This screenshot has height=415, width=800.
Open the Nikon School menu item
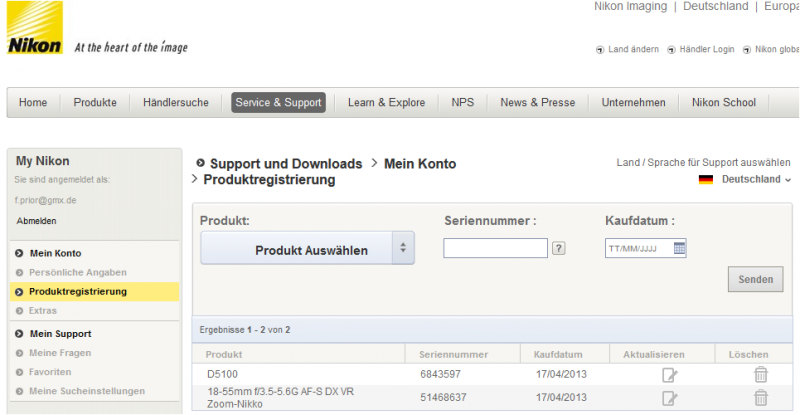724,102
